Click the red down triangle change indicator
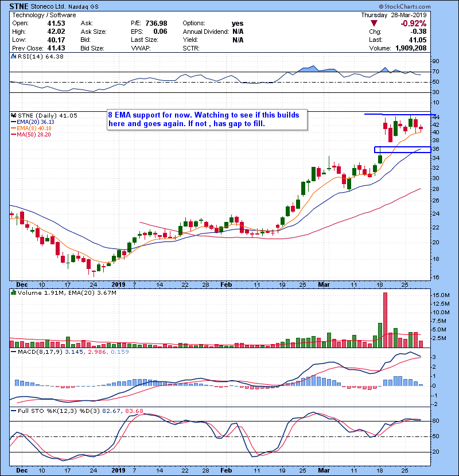 click(x=374, y=24)
